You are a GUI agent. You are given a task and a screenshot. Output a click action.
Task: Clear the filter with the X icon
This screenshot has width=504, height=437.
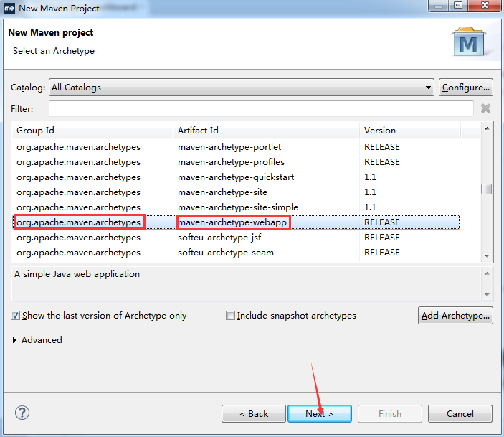(x=485, y=108)
